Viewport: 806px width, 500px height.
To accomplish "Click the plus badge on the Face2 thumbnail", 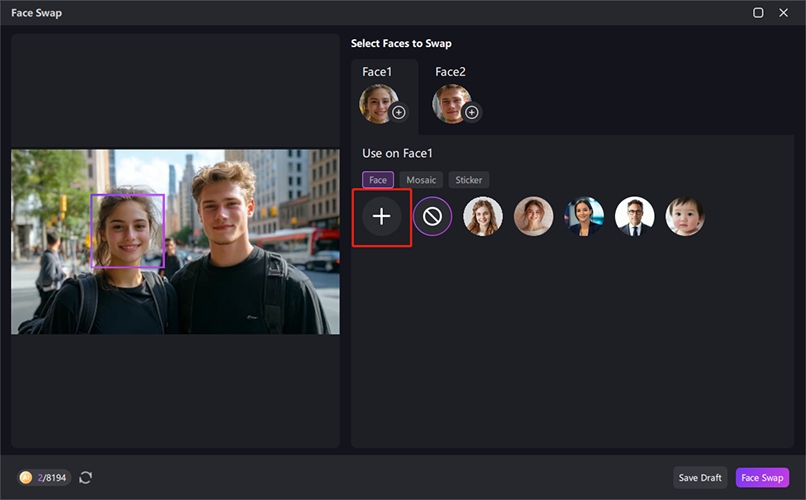I will (x=471, y=113).
